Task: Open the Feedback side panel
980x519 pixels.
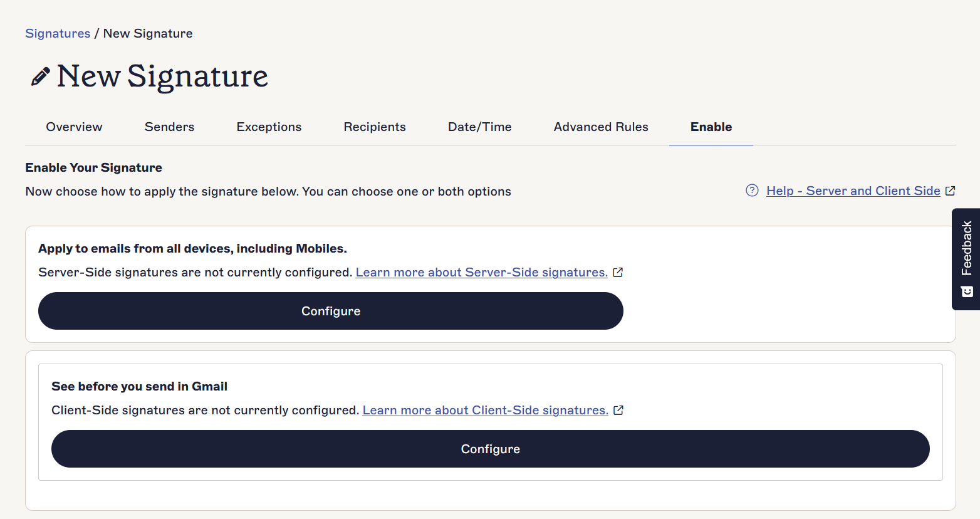Action: pyautogui.click(x=966, y=248)
